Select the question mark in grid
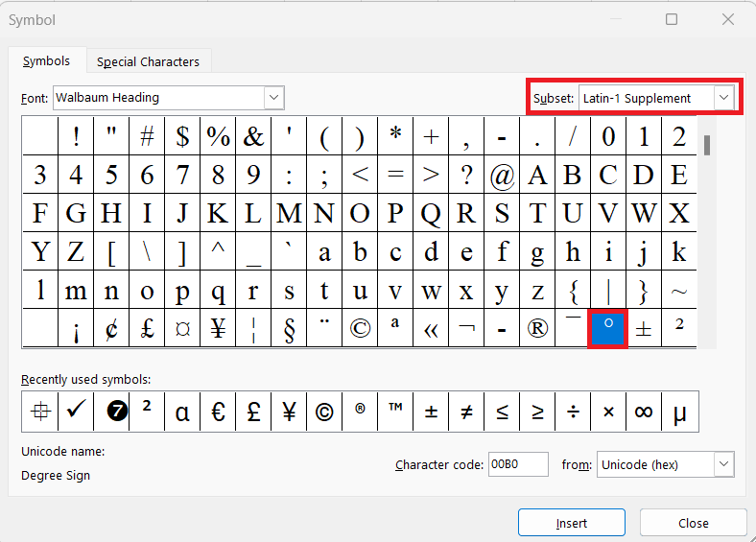Image resolution: width=756 pixels, height=542 pixels. point(466,174)
